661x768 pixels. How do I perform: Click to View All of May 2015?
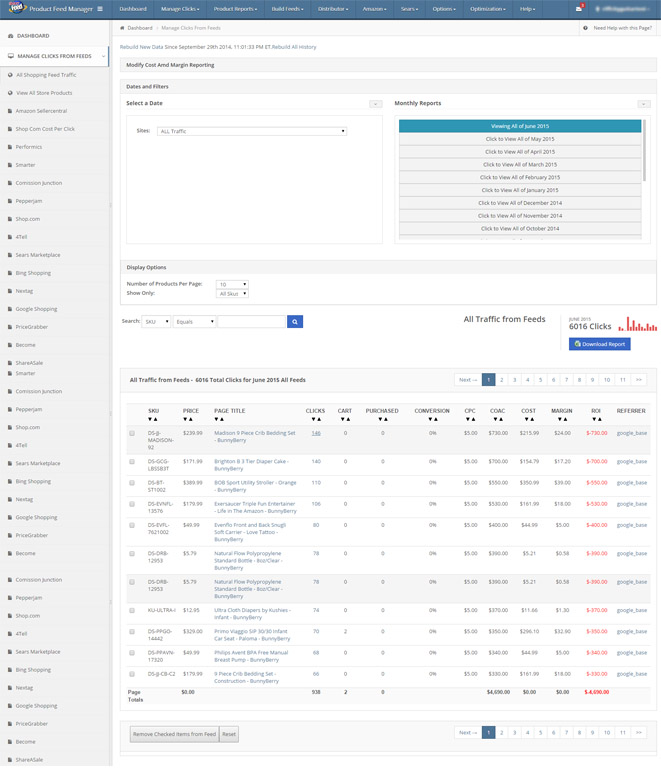(520, 139)
